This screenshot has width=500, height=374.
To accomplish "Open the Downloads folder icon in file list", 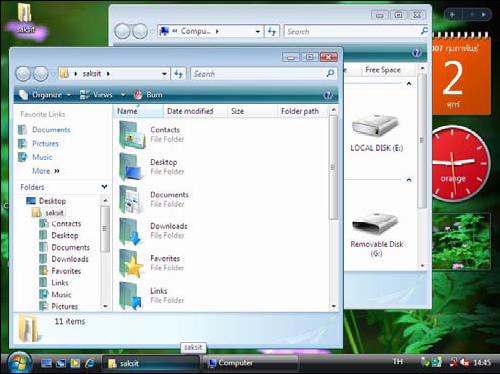I will [132, 232].
